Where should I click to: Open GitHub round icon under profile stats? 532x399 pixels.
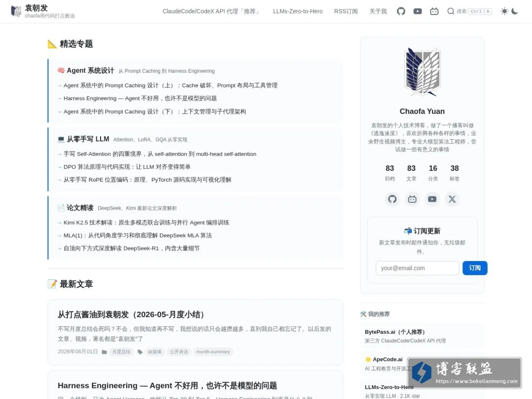click(x=392, y=199)
